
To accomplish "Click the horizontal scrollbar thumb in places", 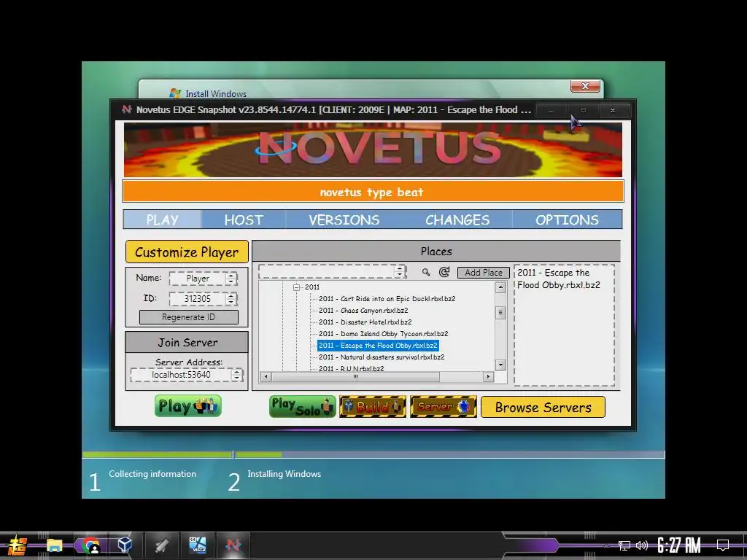I will click(355, 377).
